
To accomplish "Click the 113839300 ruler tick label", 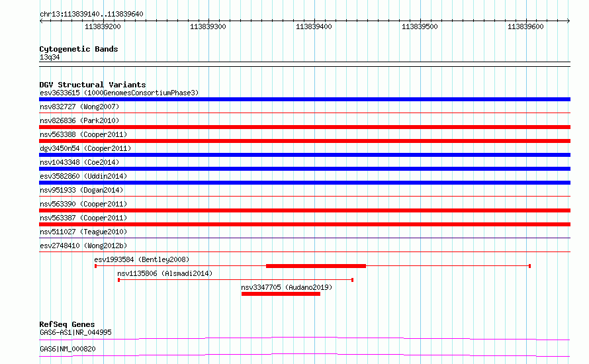I will click(208, 26).
